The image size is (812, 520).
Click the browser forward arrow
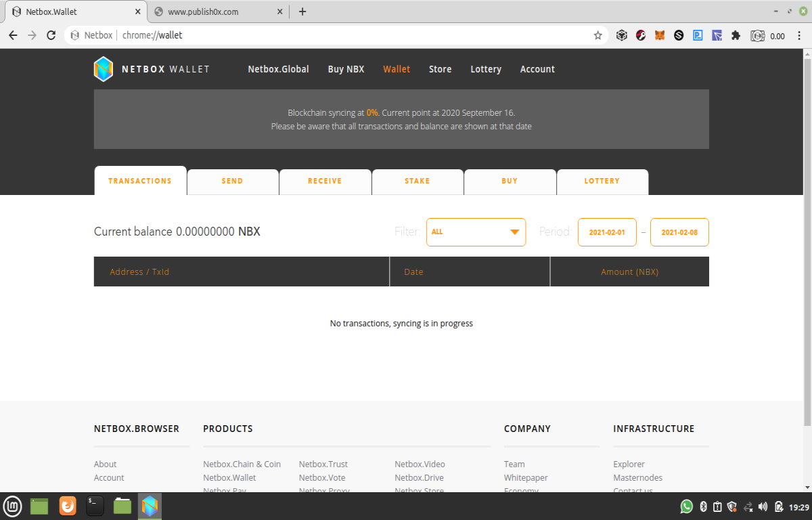point(32,35)
